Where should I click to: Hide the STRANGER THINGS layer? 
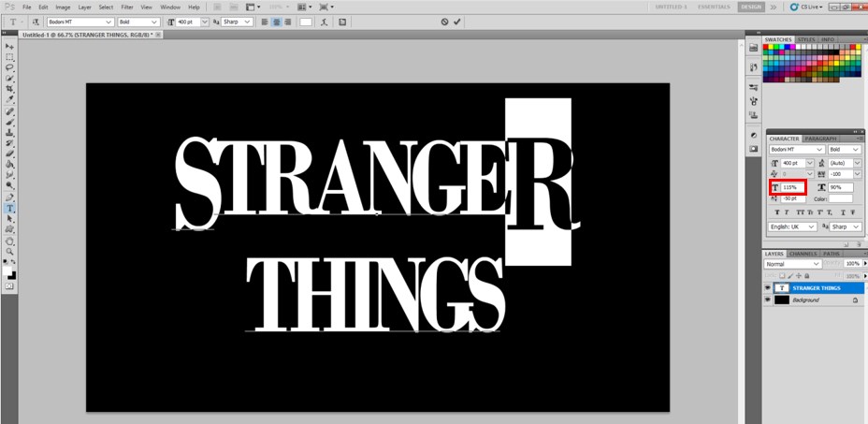pos(767,288)
